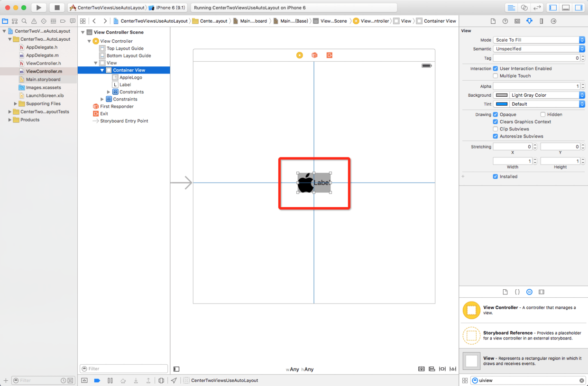Select AppleLogo in the document outline

(131, 77)
